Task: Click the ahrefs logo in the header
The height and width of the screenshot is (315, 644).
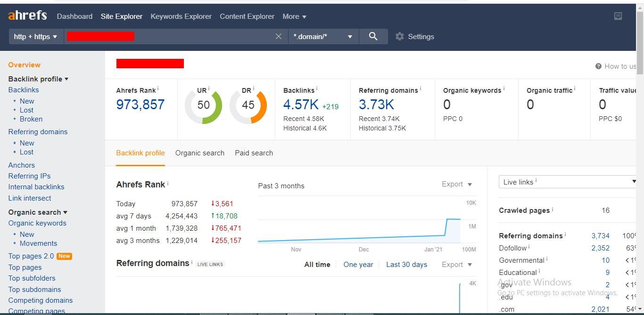Action: click(x=27, y=15)
